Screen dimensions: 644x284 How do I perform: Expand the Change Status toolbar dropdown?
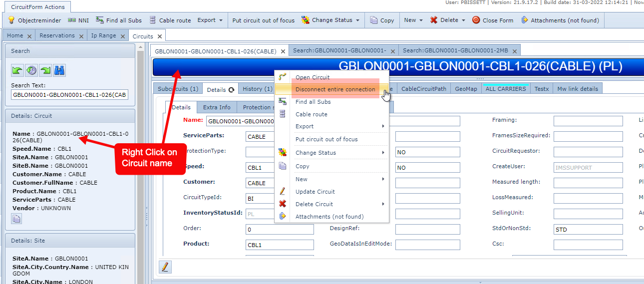point(330,20)
